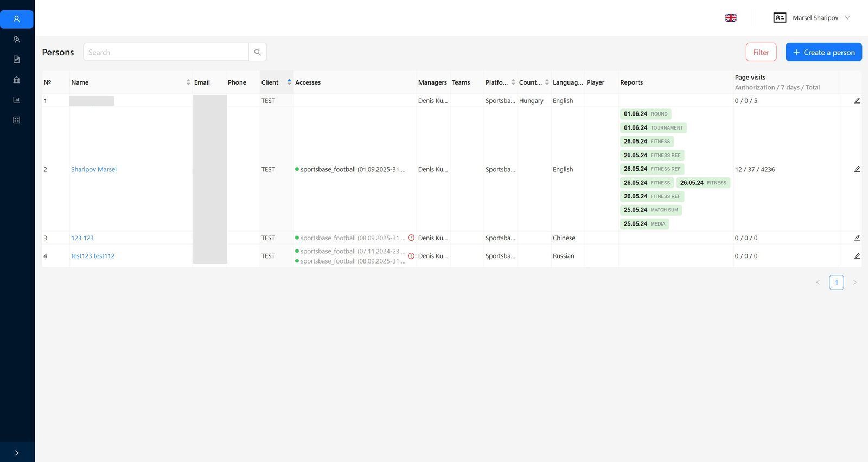Focus the Persons search field

166,52
